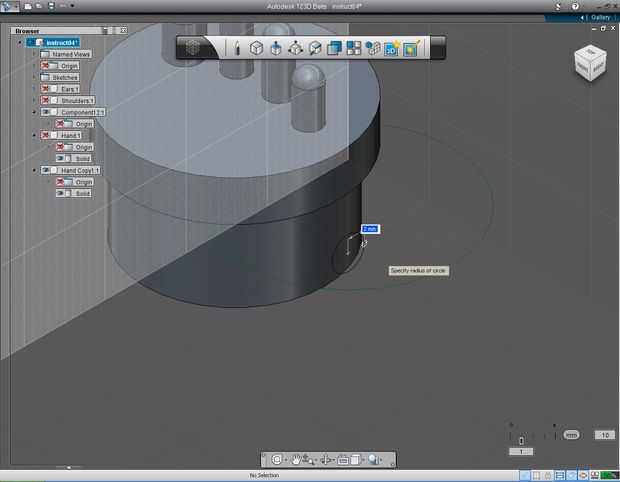Toggle visibility of Ears:1 in browser

pyautogui.click(x=46, y=89)
